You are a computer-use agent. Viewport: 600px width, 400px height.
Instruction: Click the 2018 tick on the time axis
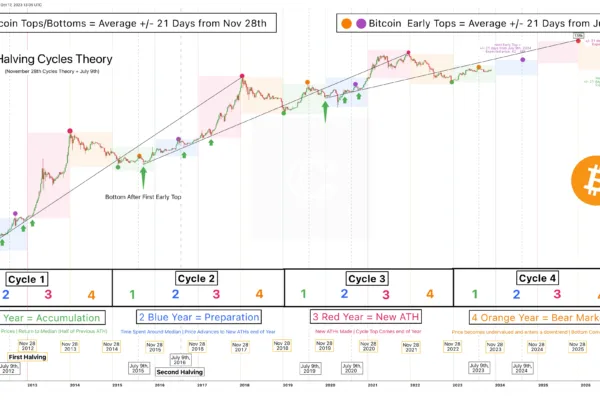(245, 385)
